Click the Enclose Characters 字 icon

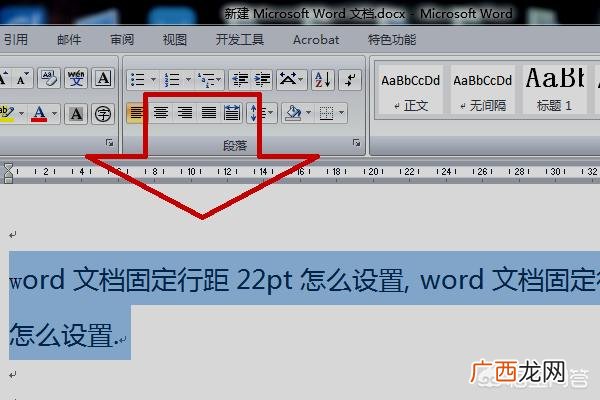pos(103,113)
